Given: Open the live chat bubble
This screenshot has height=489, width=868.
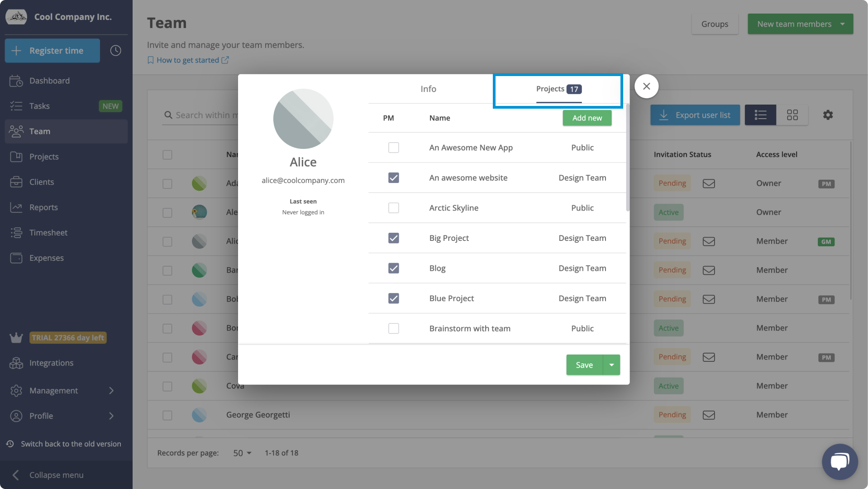Looking at the screenshot, I should click(x=840, y=461).
